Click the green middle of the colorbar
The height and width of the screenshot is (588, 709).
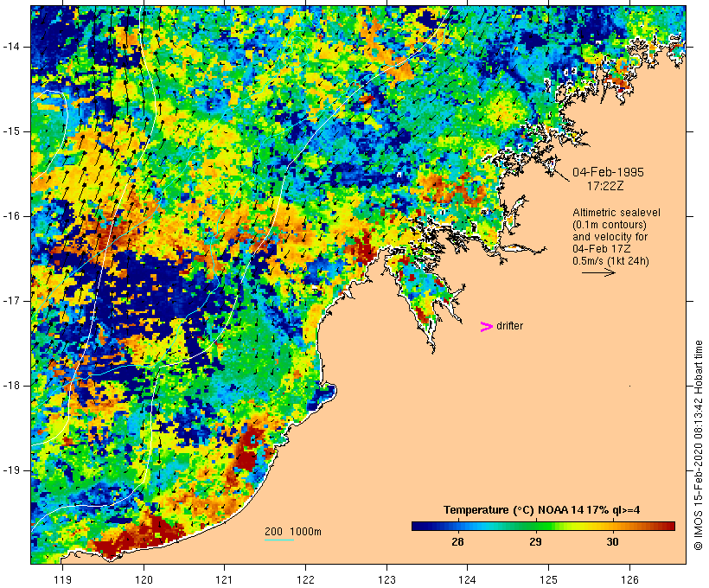point(543,526)
